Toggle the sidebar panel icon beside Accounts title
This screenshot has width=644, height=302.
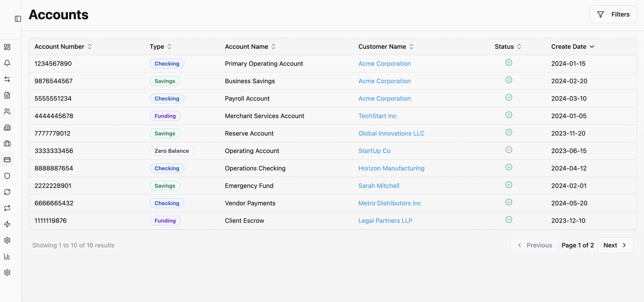pos(18,19)
